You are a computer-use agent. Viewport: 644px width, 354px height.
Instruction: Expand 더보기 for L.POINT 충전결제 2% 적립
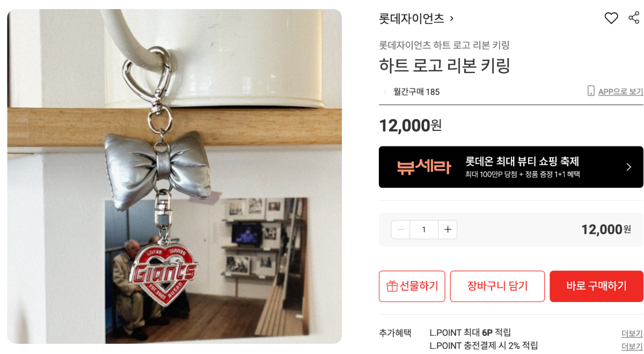click(x=632, y=346)
